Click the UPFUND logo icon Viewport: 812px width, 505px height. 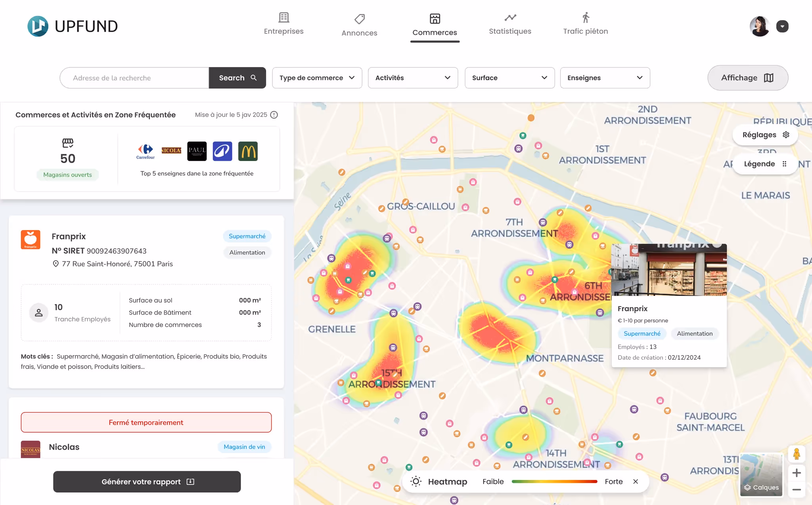tap(38, 26)
